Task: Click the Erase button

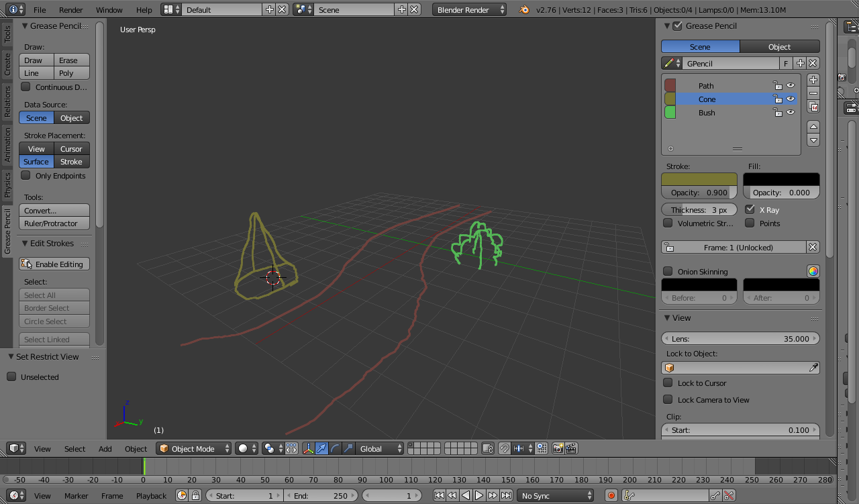Action: click(x=72, y=60)
